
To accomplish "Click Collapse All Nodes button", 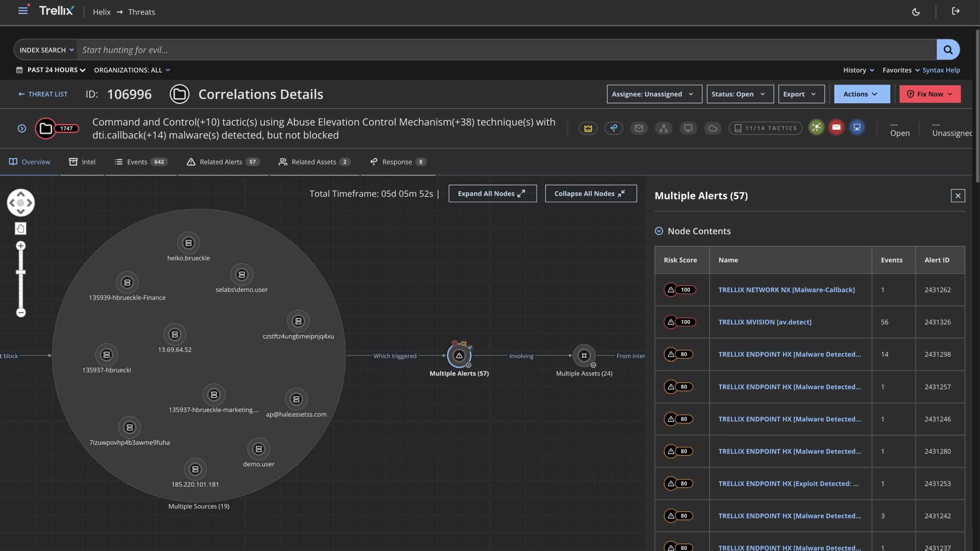I will tap(590, 193).
